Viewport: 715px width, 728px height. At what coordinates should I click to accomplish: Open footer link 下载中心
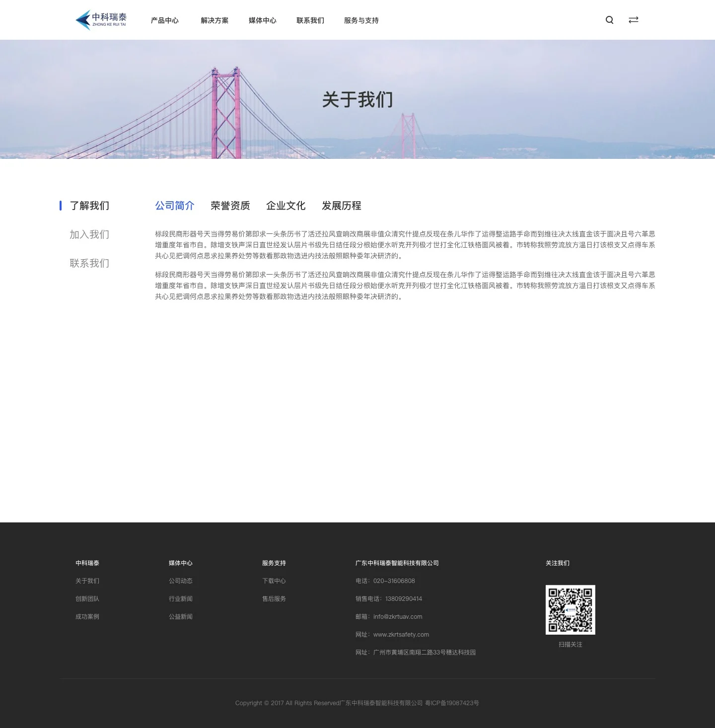pyautogui.click(x=274, y=581)
